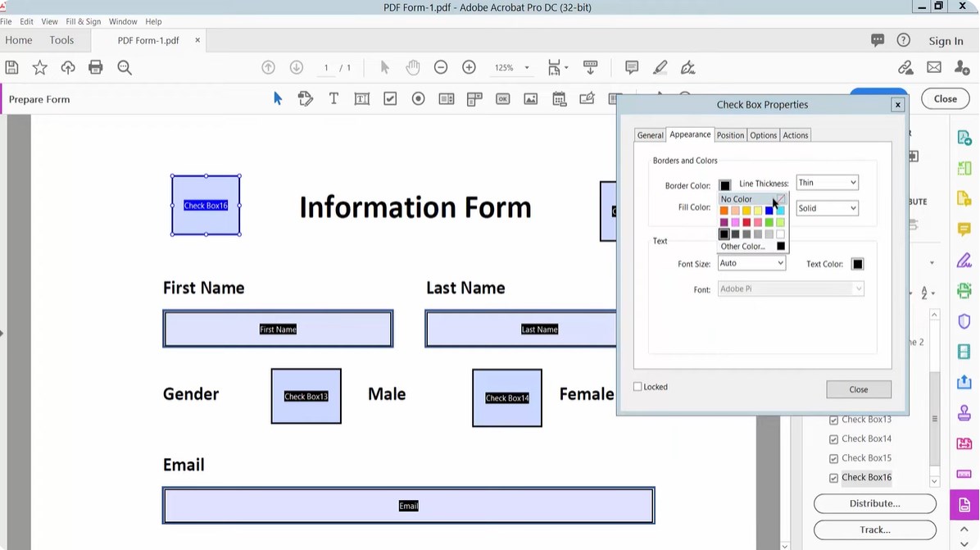Select the Add Text Field tool
Viewport: 980px width, 550px height.
pyautogui.click(x=361, y=99)
